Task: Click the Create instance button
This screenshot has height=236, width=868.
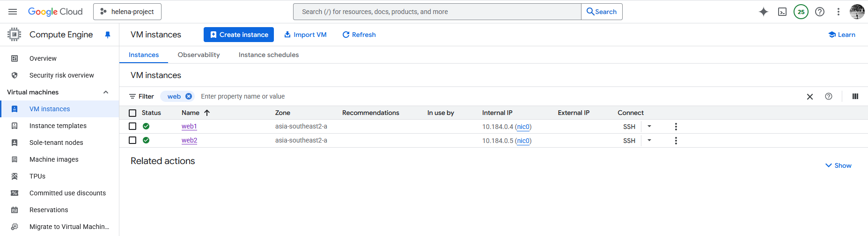Action: pyautogui.click(x=239, y=35)
